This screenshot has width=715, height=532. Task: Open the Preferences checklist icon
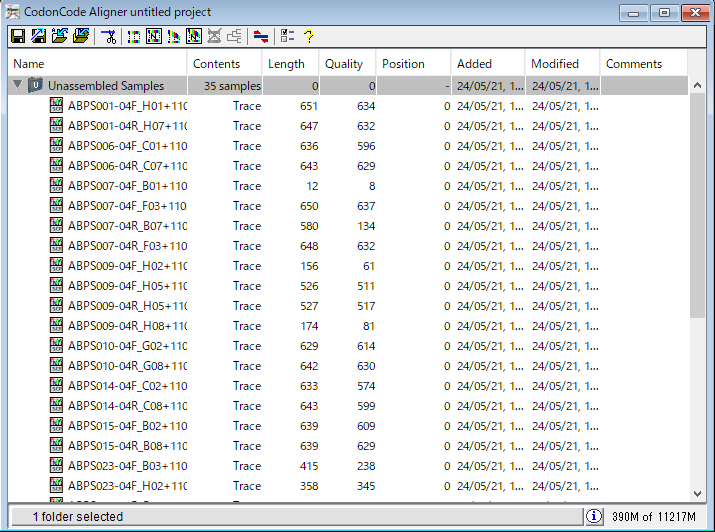(288, 37)
